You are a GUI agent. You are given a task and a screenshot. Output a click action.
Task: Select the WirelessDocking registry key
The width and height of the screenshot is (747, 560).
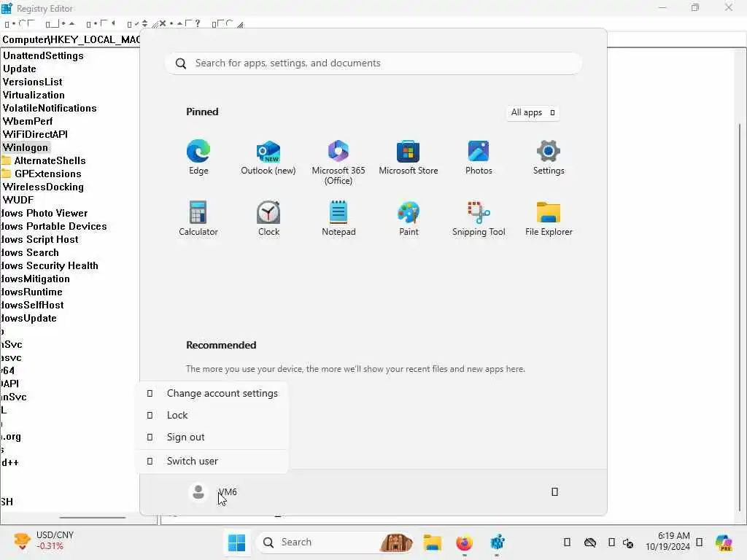coord(43,187)
